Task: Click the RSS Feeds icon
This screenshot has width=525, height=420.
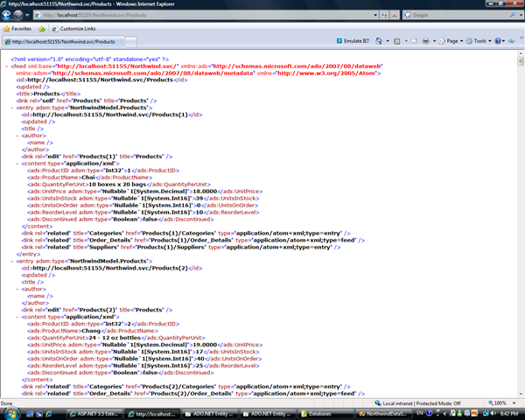Action: (397, 41)
